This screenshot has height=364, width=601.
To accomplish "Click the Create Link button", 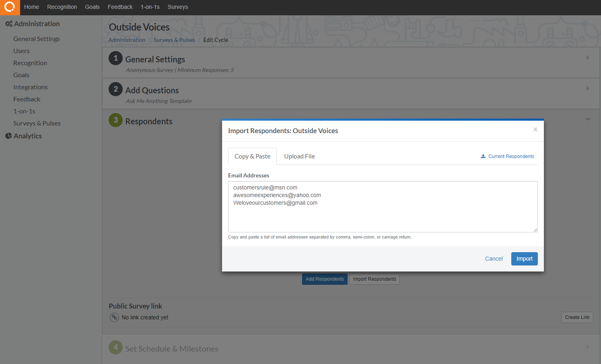I will (x=577, y=317).
